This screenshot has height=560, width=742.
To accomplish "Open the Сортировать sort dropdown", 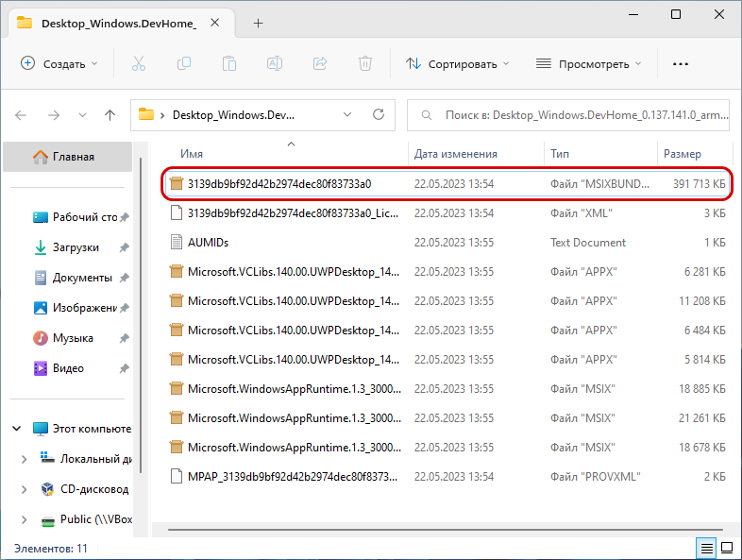I will click(457, 63).
